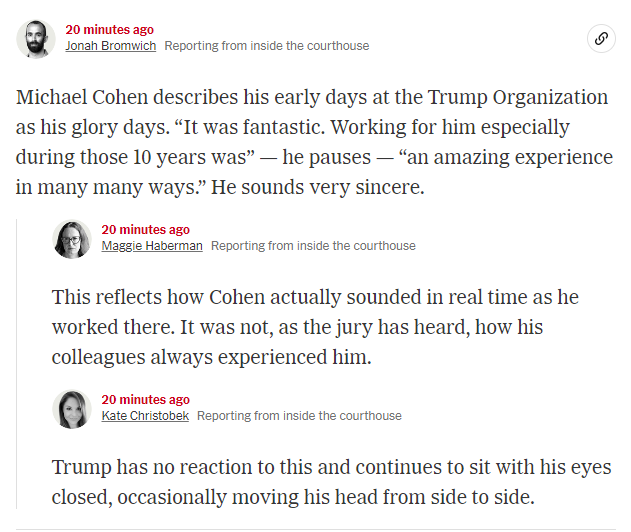Click the words 'Trump Organization' in the post
The width and height of the screenshot is (631, 532).
tap(518, 97)
